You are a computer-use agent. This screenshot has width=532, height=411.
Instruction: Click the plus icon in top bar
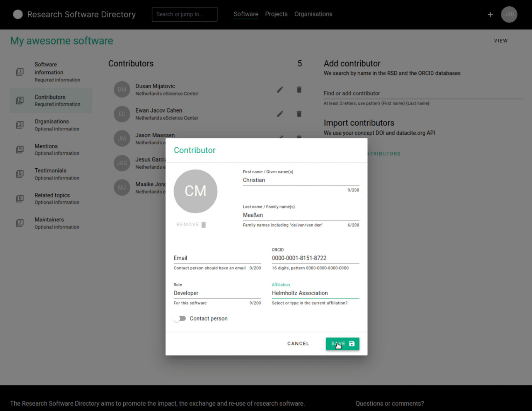click(x=490, y=15)
